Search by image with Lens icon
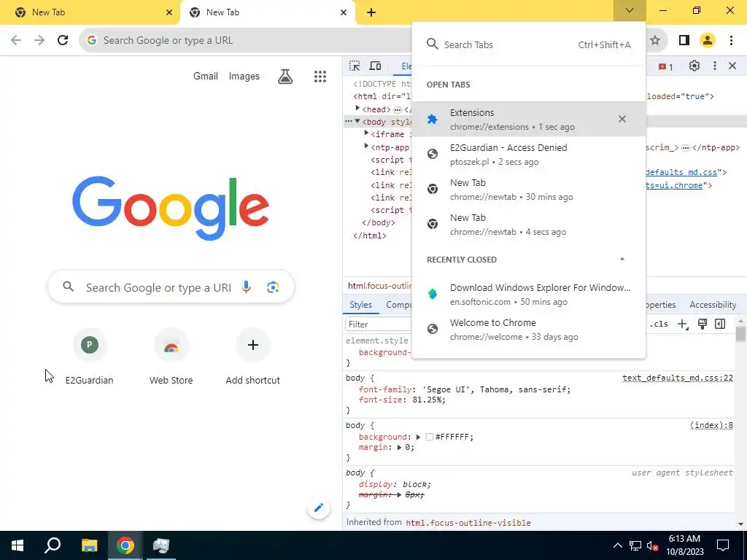The width and height of the screenshot is (747, 560). click(x=273, y=287)
